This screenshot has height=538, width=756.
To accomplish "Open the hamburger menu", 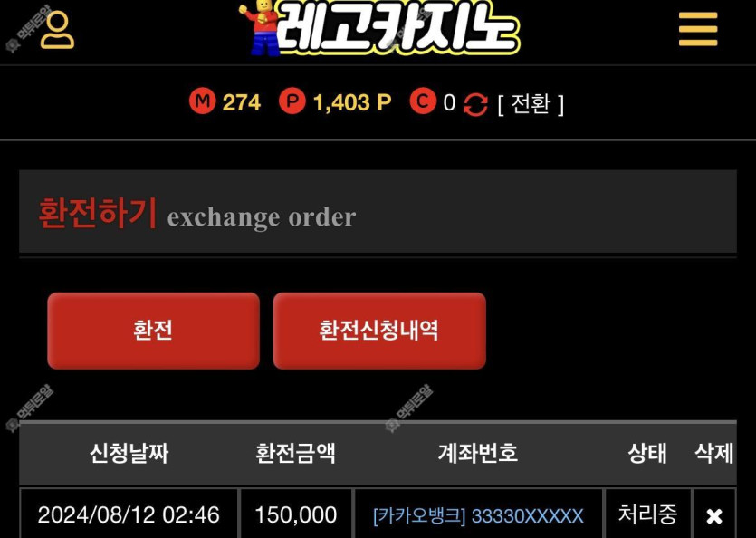I will [x=698, y=29].
